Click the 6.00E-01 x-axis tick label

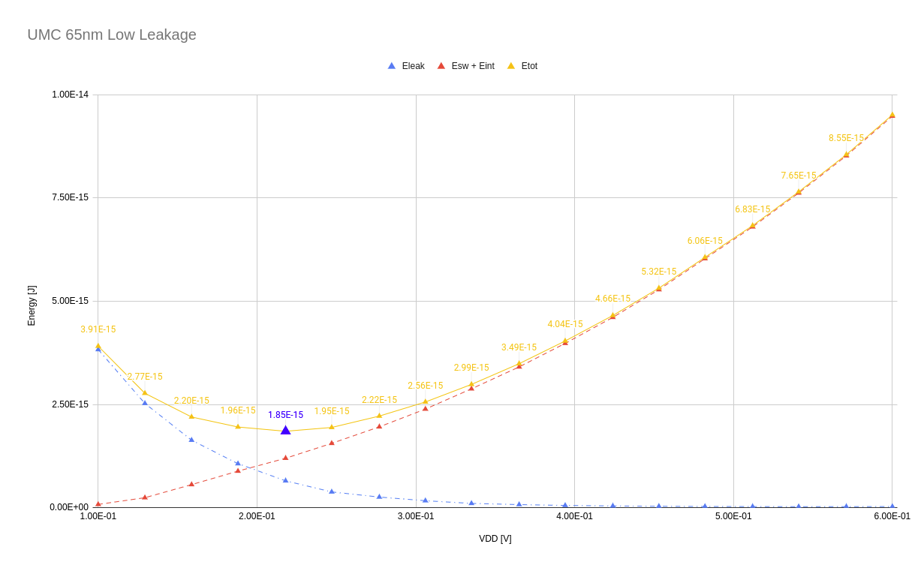892,516
